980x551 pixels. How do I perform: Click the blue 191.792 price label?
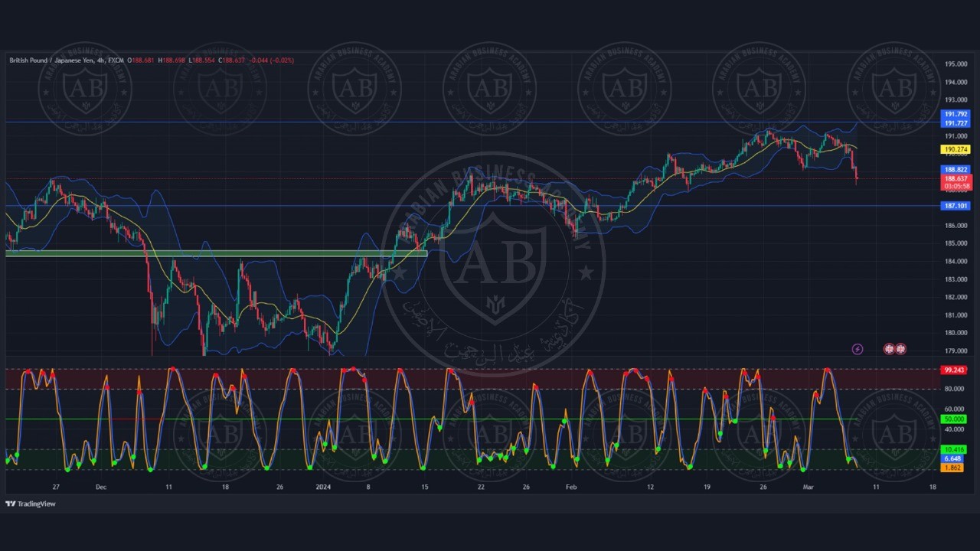(x=955, y=115)
